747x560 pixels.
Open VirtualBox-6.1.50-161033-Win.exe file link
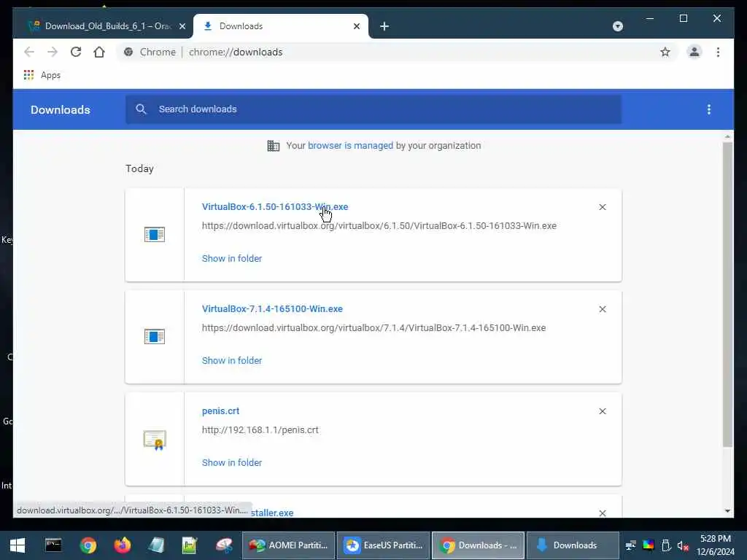click(275, 206)
